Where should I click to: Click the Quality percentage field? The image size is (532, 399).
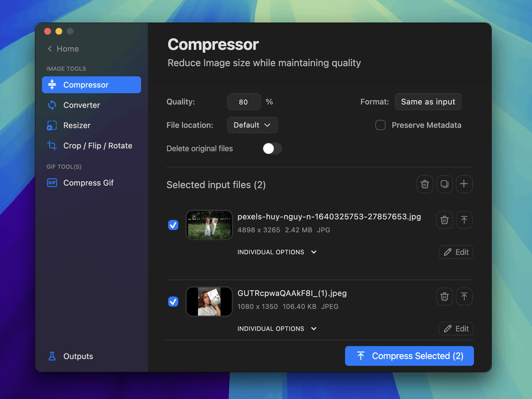[x=244, y=102]
